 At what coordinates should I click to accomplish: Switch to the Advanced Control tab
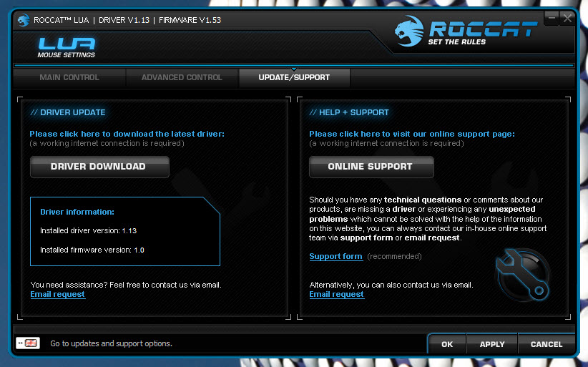coord(182,77)
